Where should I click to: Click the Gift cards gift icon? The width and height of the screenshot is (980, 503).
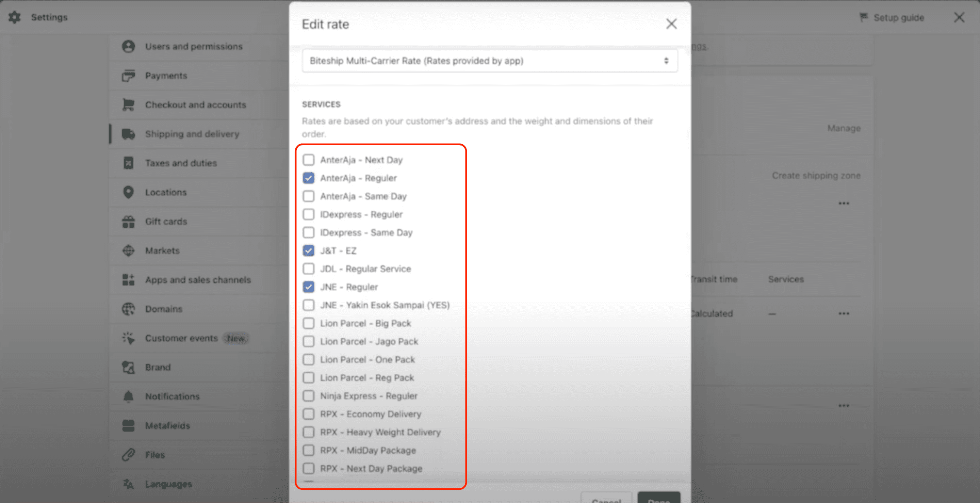coord(129,222)
